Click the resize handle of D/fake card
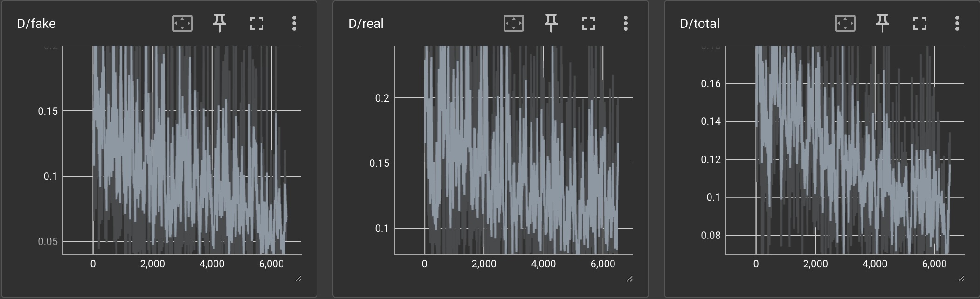 pos(298,279)
